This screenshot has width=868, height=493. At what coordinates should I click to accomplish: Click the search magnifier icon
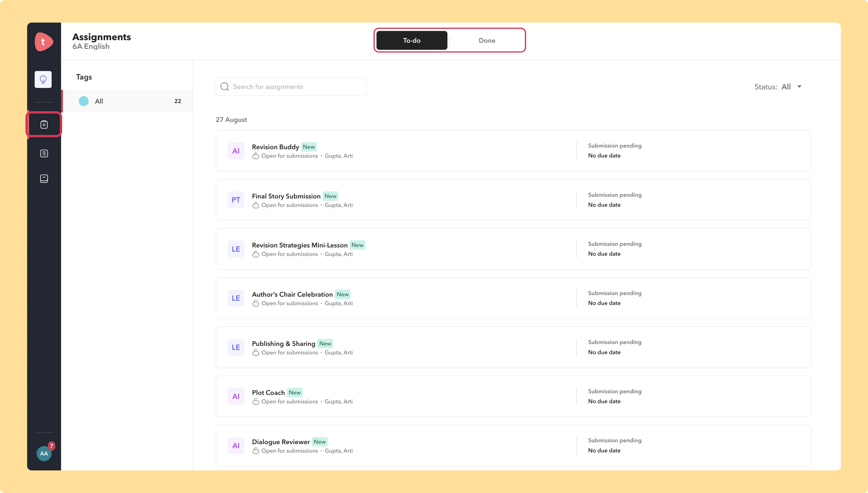coord(225,87)
